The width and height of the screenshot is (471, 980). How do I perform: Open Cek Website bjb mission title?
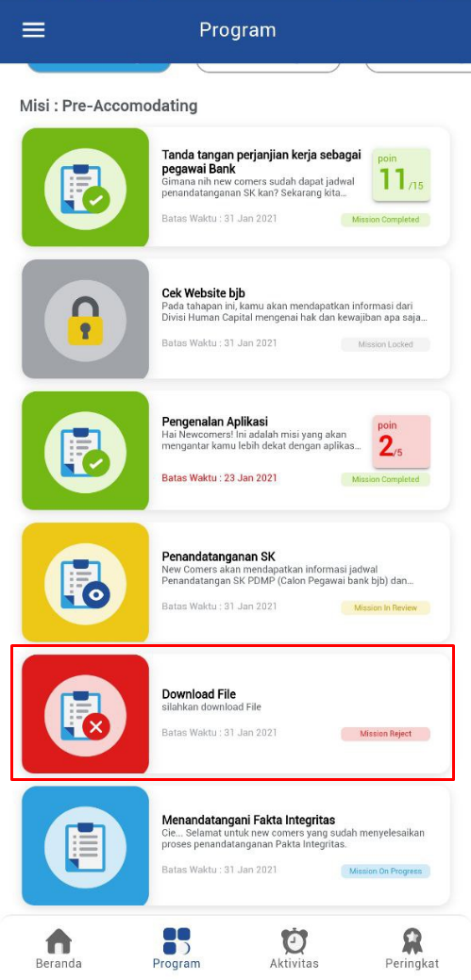click(x=203, y=293)
